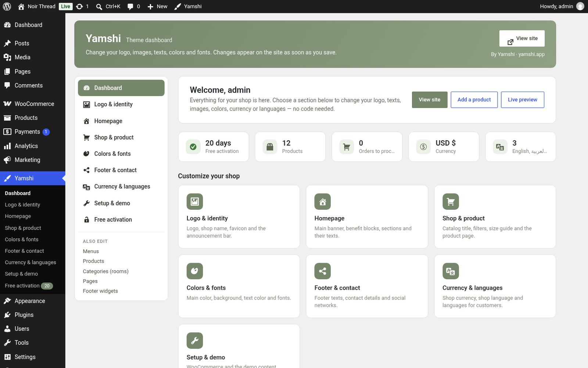588x368 pixels.
Task: Click the Setup & demo card wrench icon
Action: pyautogui.click(x=195, y=341)
